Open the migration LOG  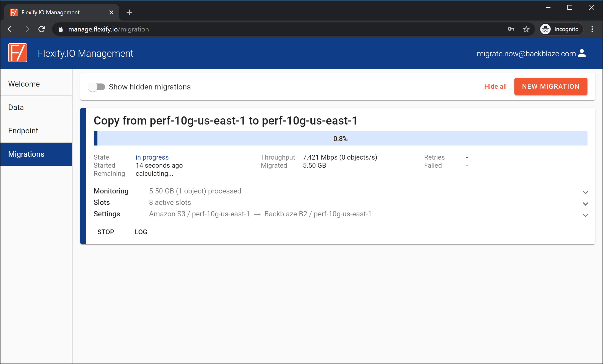[x=141, y=232]
